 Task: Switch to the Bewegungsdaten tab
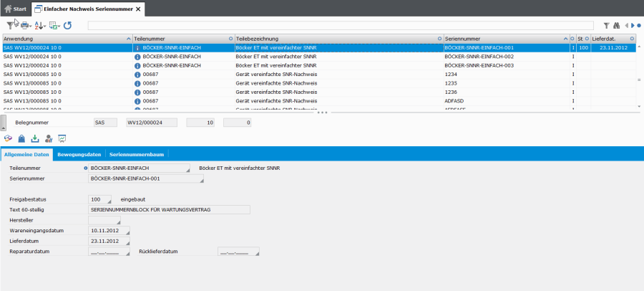tap(79, 154)
